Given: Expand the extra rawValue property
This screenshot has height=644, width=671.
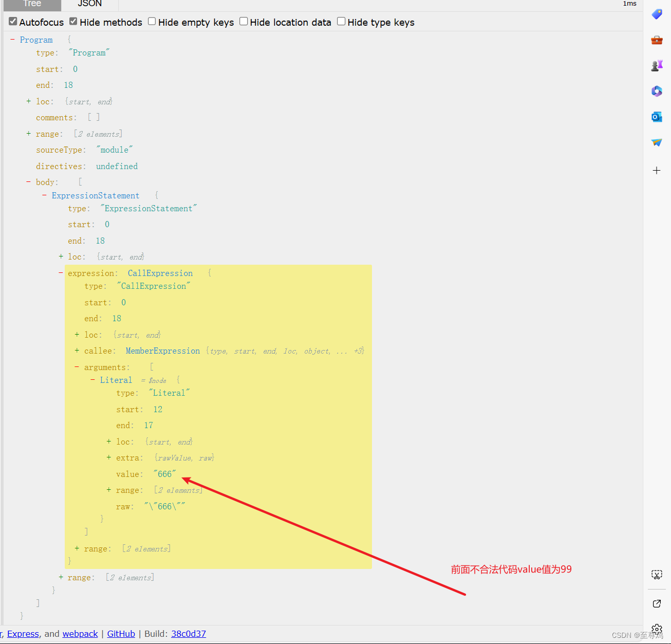Looking at the screenshot, I should click(109, 457).
